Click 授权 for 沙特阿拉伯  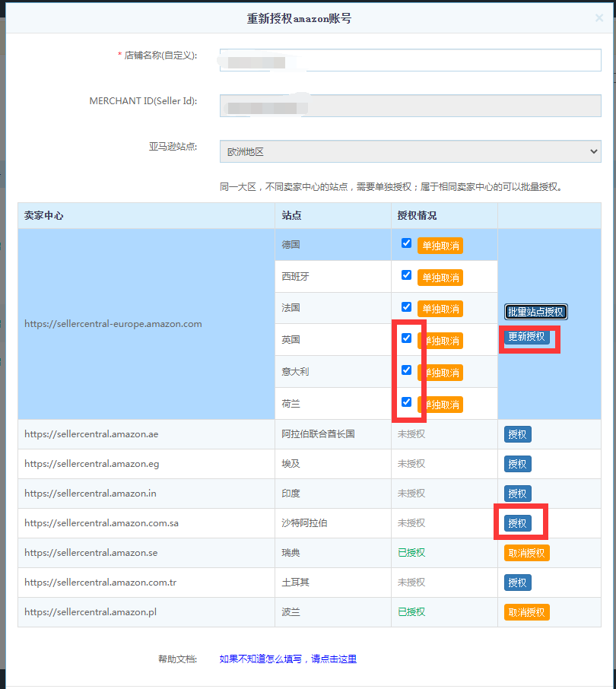(517, 523)
